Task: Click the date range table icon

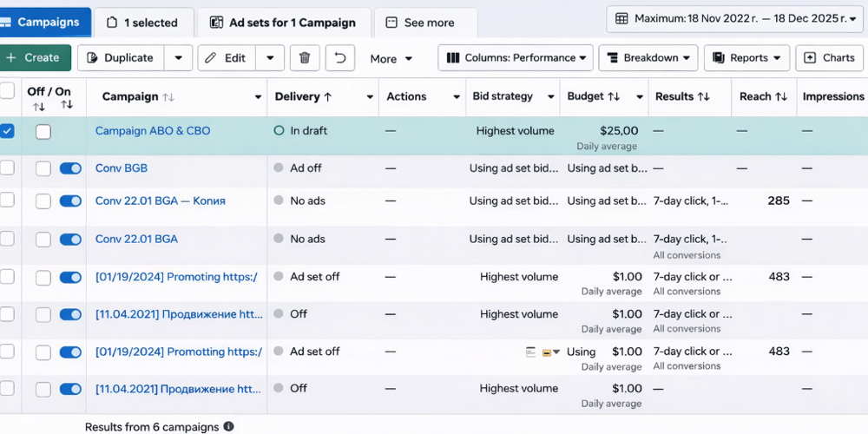Action: (621, 19)
